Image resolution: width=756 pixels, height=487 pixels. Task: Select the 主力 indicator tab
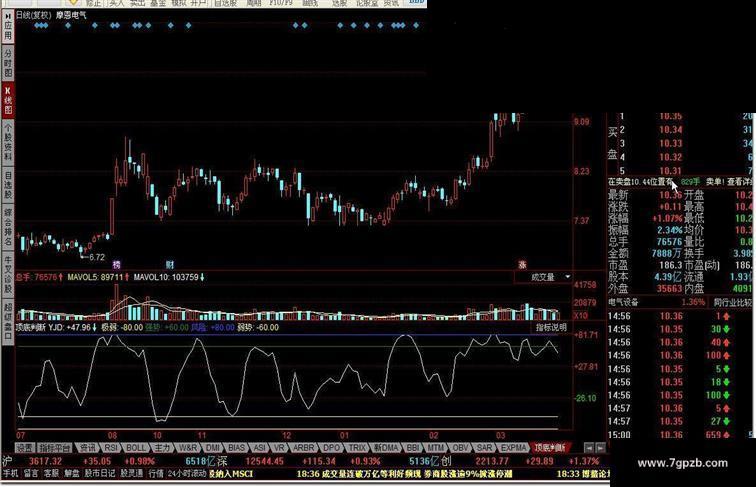[x=162, y=448]
